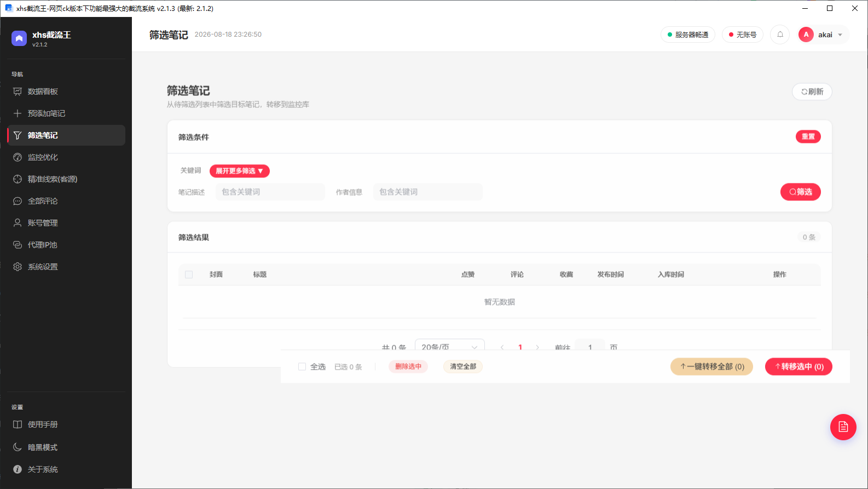Focus the 作者信息 keyword input field

pos(428,192)
